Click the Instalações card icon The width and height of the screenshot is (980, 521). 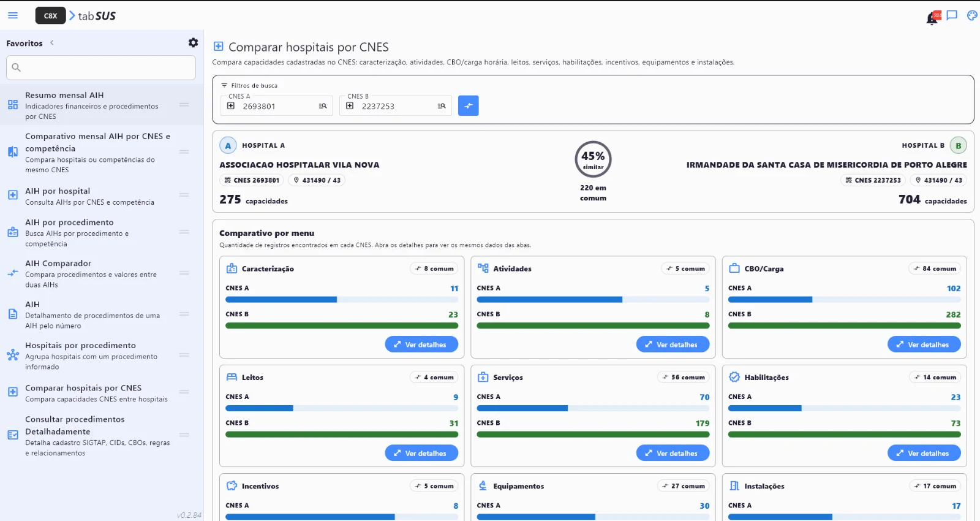734,485
